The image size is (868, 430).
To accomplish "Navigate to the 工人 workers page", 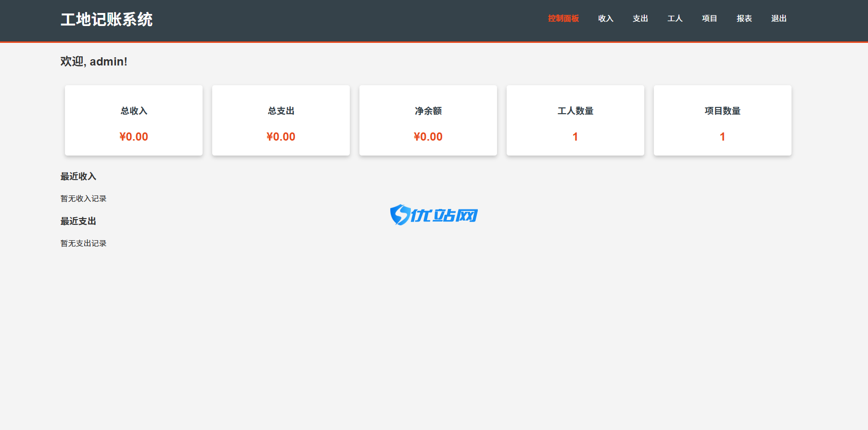I will (675, 18).
